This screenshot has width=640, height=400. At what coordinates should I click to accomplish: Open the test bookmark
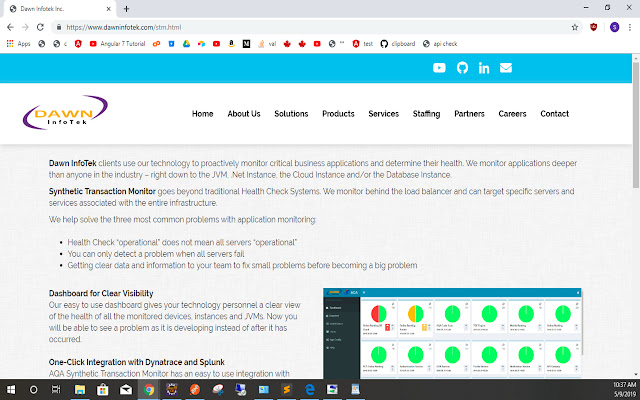(362, 44)
